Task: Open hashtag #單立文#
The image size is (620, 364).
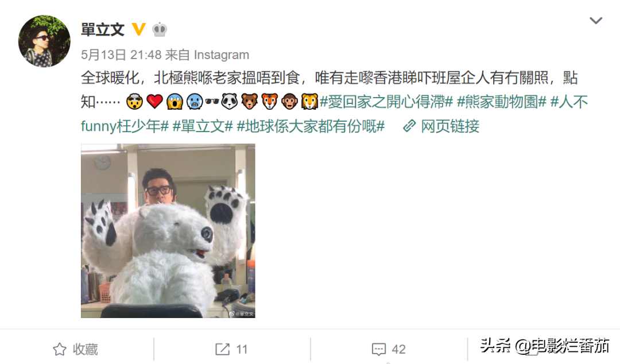Action: point(203,126)
